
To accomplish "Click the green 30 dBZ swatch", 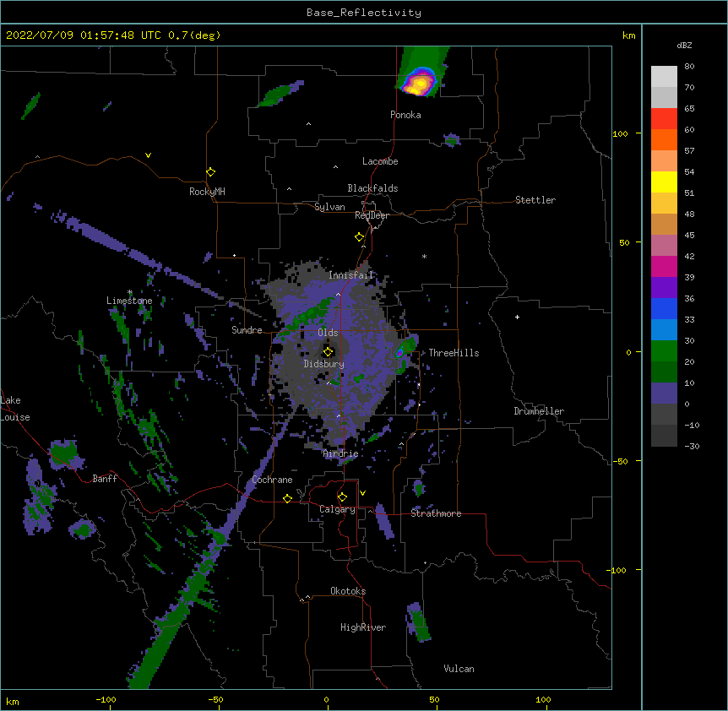I will (x=664, y=351).
